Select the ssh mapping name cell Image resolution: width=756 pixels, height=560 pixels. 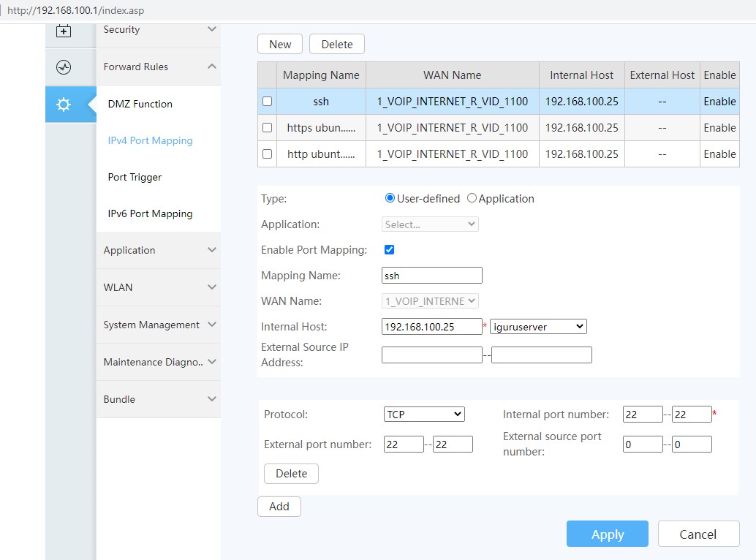coord(321,101)
